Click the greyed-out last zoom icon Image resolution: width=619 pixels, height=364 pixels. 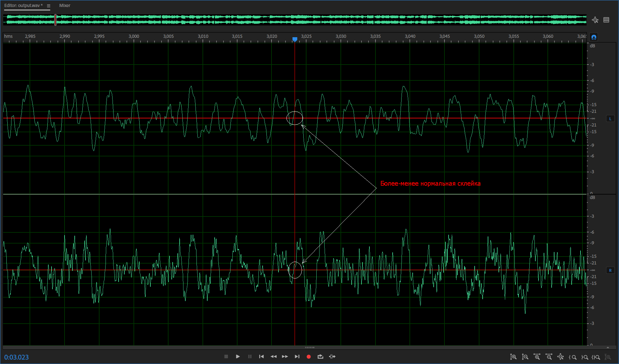[608, 357]
